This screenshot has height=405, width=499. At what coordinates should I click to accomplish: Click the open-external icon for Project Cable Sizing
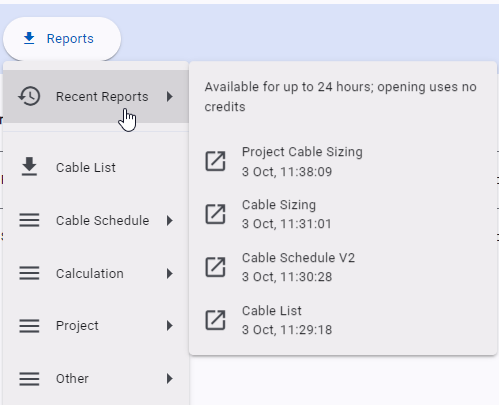(215, 161)
